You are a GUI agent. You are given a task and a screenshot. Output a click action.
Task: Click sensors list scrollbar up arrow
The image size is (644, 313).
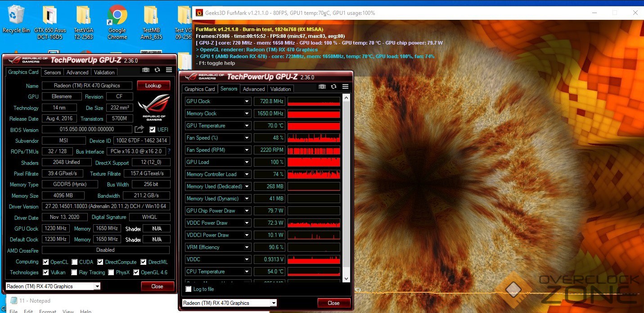click(346, 98)
